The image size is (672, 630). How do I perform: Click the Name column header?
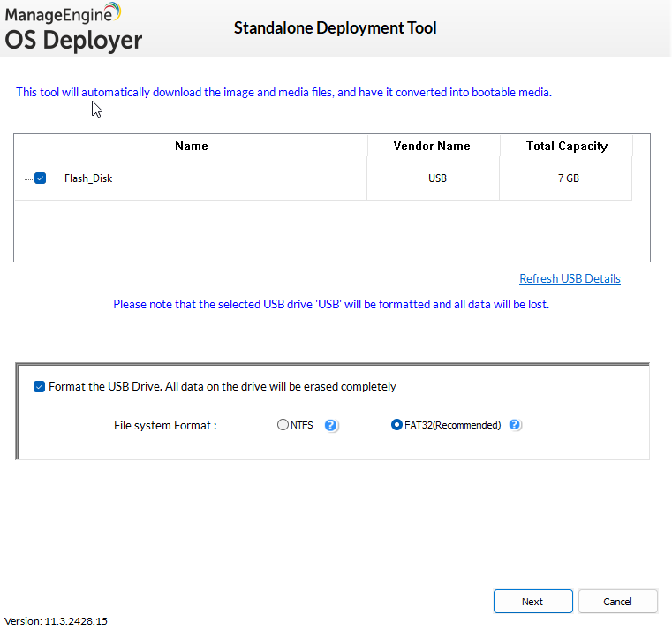(191, 146)
